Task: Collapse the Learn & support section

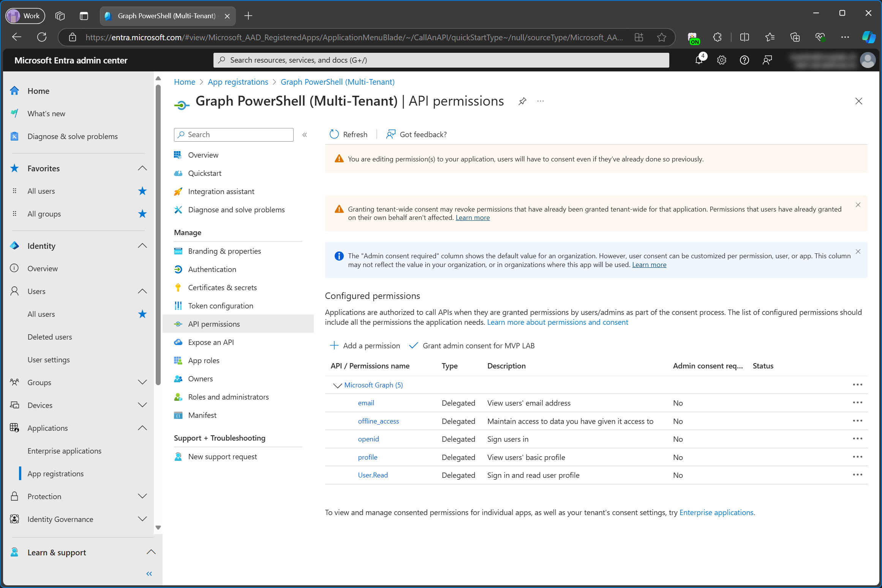Action: pyautogui.click(x=151, y=552)
